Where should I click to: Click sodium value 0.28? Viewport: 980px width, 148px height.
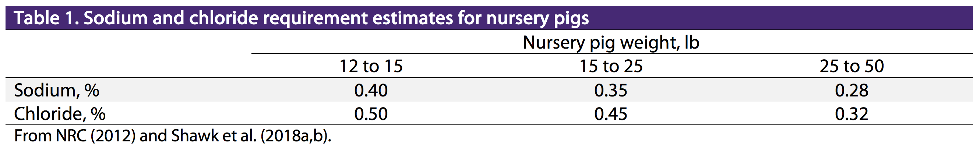click(852, 91)
